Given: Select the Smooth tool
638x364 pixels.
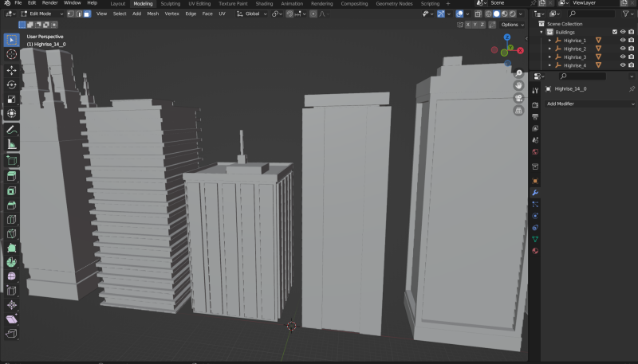Looking at the screenshot, I should 11,276.
